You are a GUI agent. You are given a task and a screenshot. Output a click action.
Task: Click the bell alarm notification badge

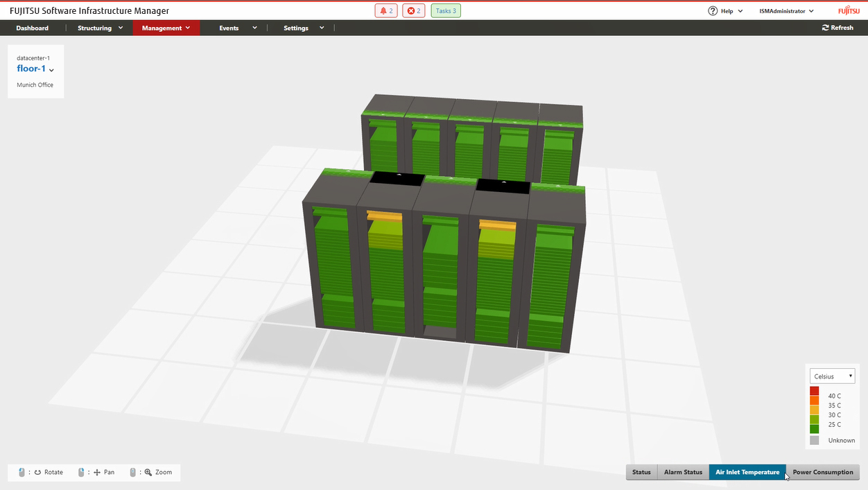pos(386,11)
